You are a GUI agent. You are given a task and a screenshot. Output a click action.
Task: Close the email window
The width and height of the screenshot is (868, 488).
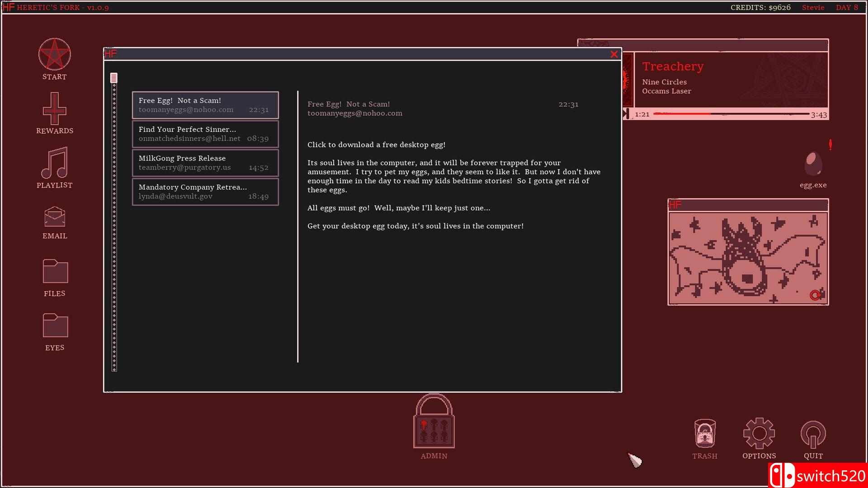click(x=613, y=54)
